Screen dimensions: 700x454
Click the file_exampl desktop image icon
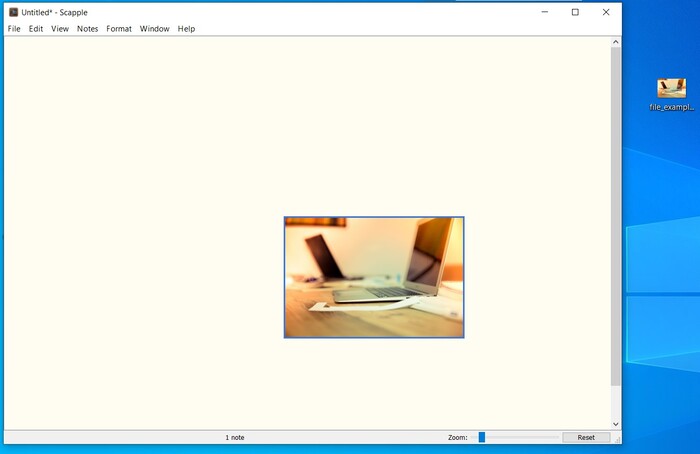pyautogui.click(x=671, y=94)
